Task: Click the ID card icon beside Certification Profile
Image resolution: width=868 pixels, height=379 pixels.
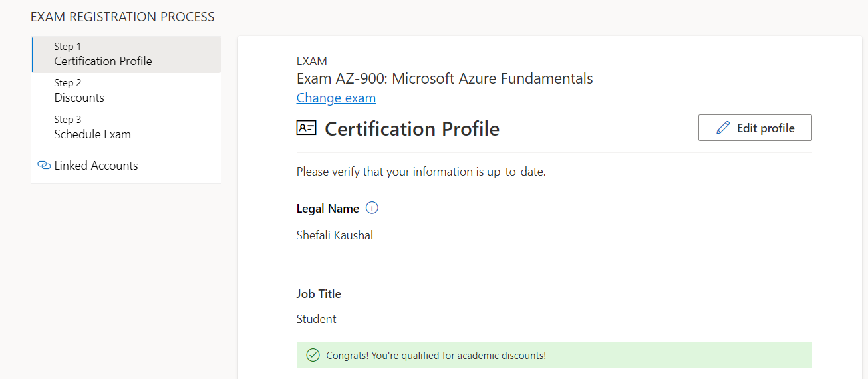Action: click(x=306, y=128)
